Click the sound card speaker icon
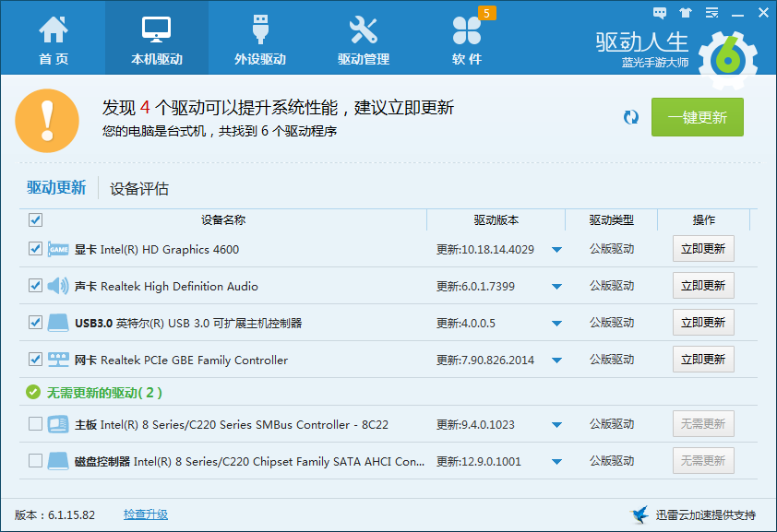 pyautogui.click(x=58, y=286)
